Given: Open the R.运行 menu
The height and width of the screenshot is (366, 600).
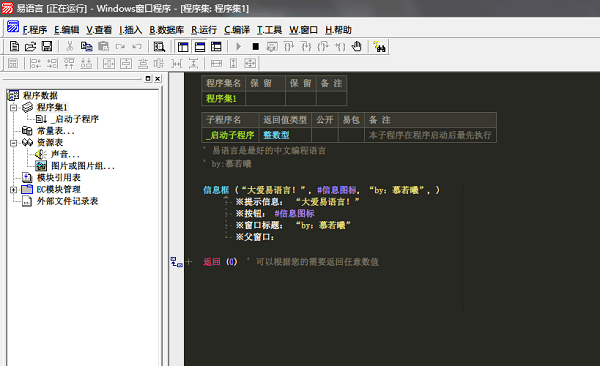Looking at the screenshot, I should pos(204,30).
